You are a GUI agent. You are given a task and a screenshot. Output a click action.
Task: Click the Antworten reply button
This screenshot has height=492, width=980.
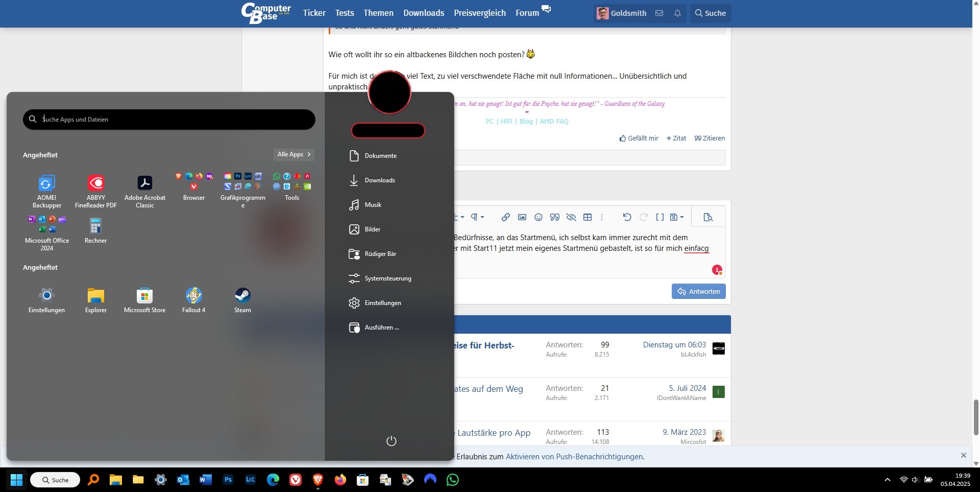(698, 291)
